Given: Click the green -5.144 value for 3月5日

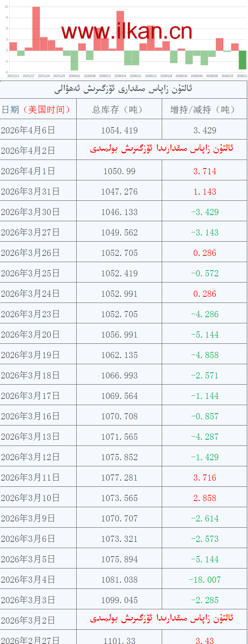Looking at the screenshot, I should [x=204, y=559].
